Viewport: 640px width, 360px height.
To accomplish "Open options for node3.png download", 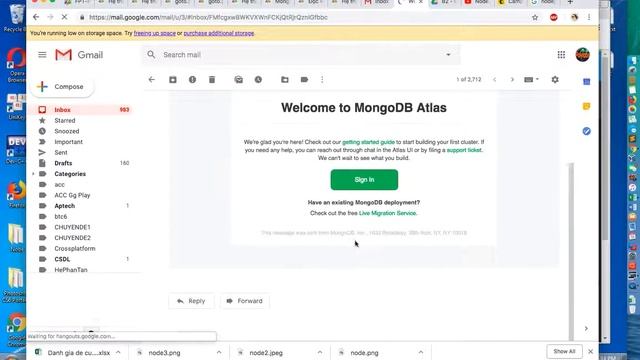I will click(x=219, y=352).
